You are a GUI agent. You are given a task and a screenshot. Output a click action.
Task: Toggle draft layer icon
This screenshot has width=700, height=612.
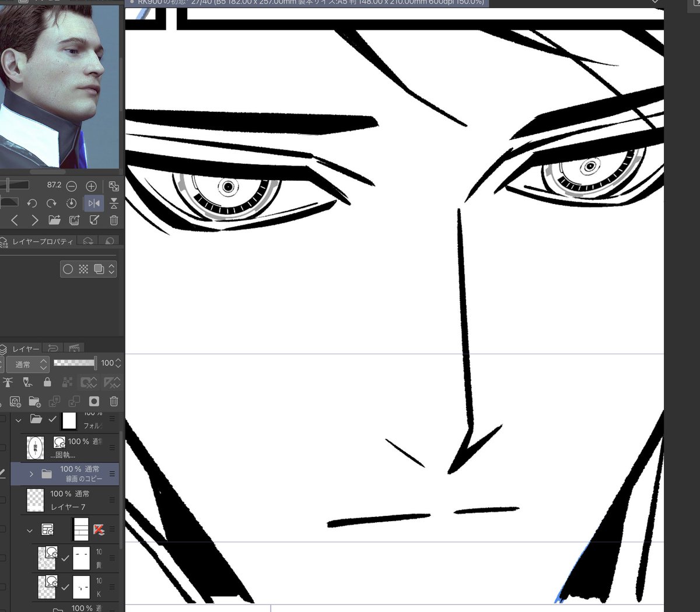[x=27, y=382]
